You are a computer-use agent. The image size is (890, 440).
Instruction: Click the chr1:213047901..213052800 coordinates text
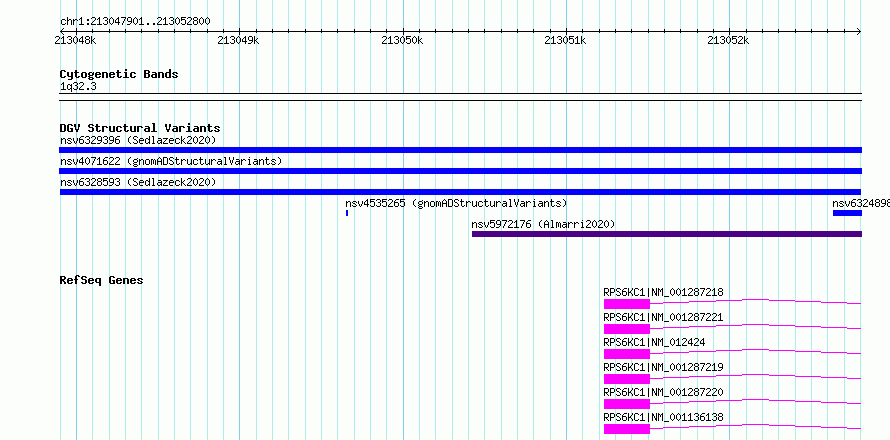click(x=135, y=22)
